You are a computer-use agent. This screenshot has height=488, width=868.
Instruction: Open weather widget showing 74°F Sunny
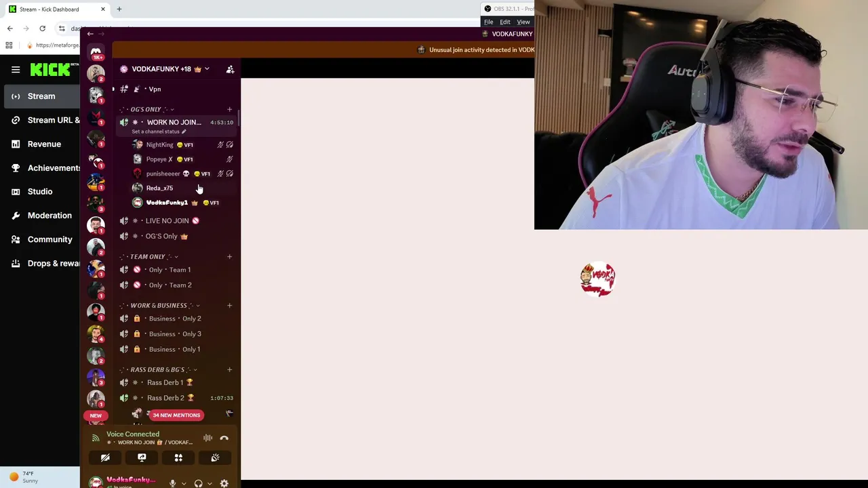24,477
